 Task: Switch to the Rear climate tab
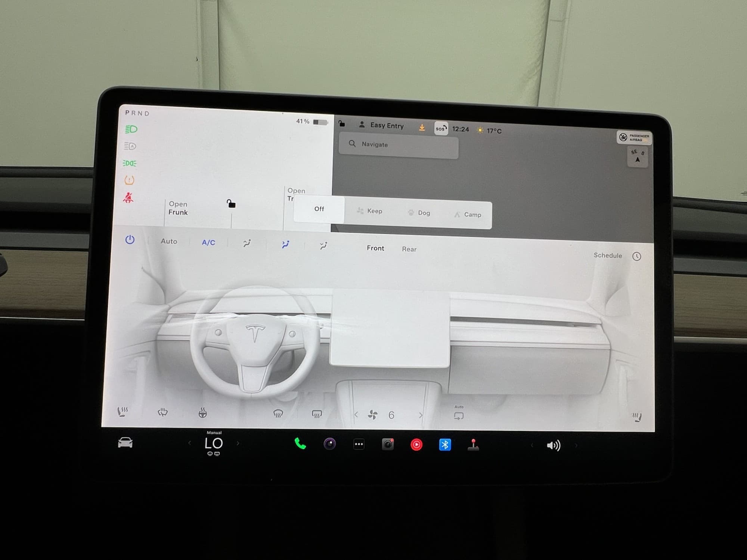click(x=409, y=249)
